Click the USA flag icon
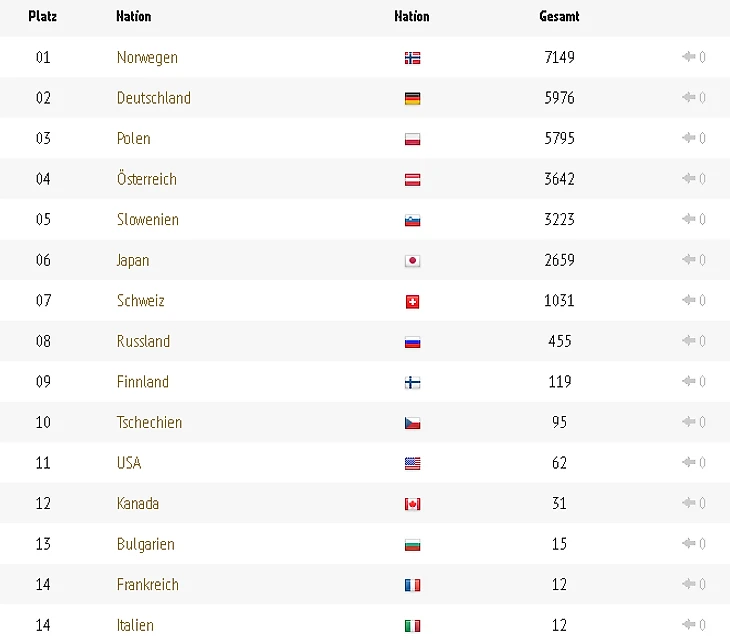The height and width of the screenshot is (641, 730). click(x=412, y=463)
